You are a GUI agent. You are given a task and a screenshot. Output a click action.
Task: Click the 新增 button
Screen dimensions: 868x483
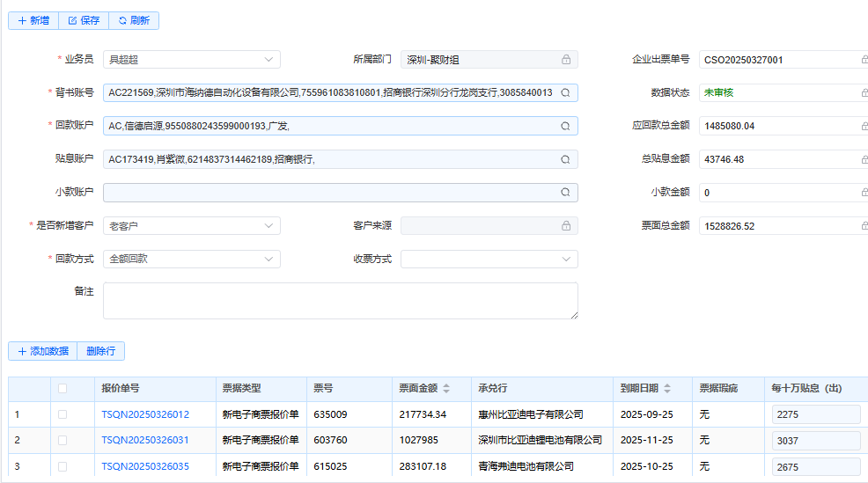pos(33,20)
